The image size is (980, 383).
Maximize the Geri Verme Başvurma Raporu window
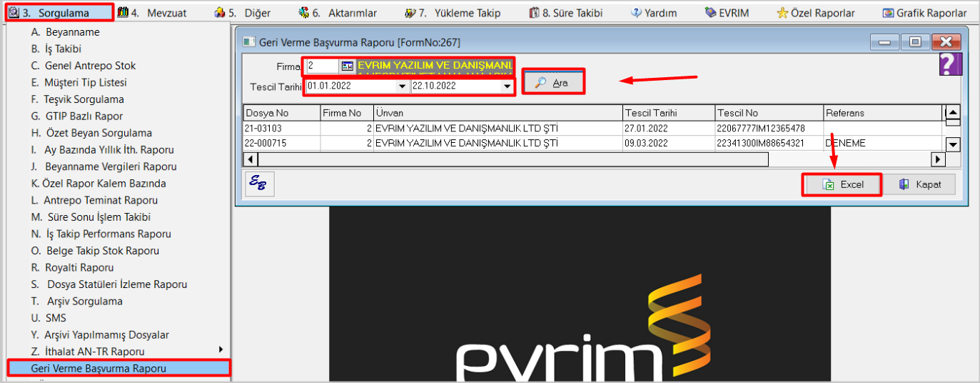[915, 43]
